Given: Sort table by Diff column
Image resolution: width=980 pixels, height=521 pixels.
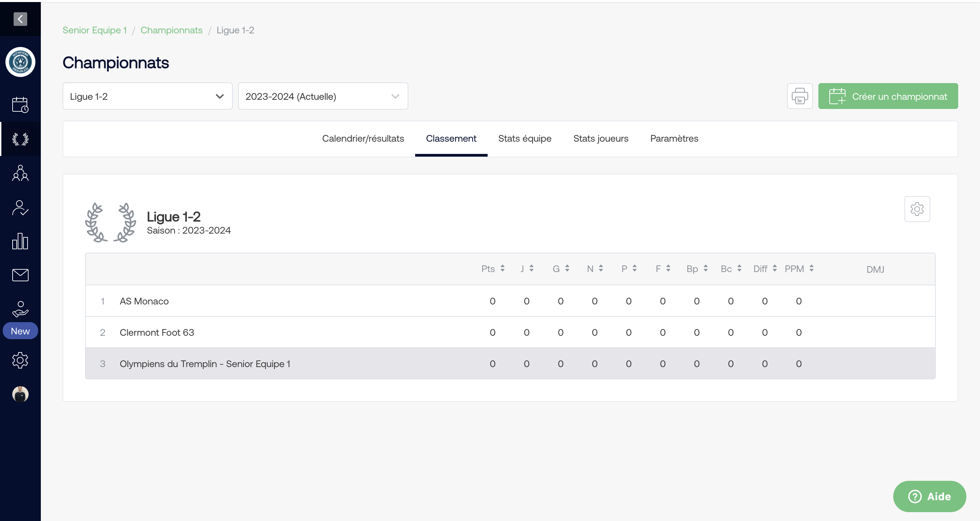Looking at the screenshot, I should pos(765,268).
